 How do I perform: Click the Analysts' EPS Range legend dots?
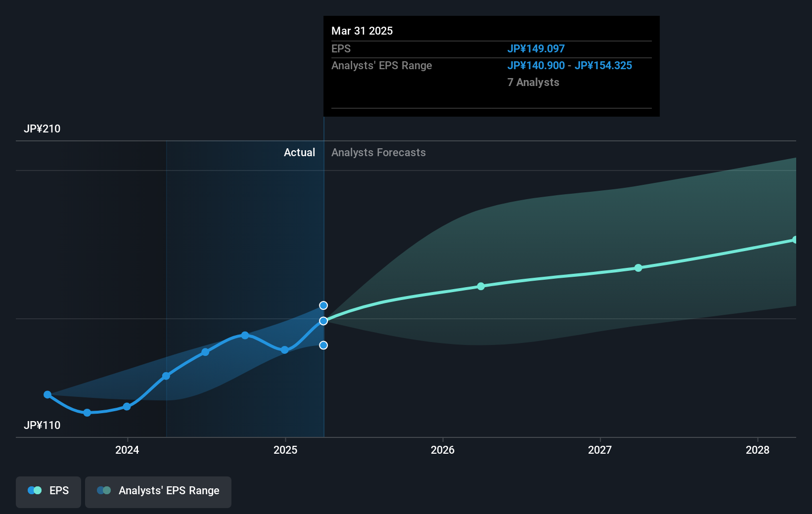click(x=104, y=490)
